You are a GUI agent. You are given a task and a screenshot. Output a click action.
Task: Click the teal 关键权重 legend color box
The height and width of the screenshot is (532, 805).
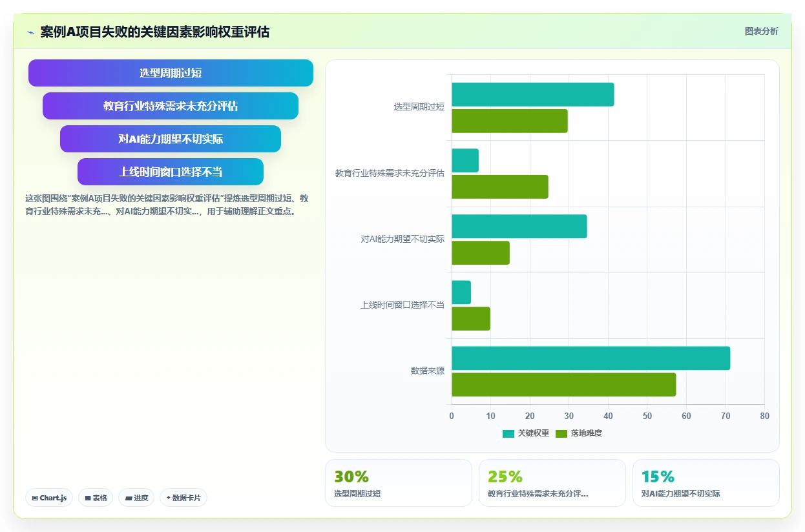(x=508, y=433)
